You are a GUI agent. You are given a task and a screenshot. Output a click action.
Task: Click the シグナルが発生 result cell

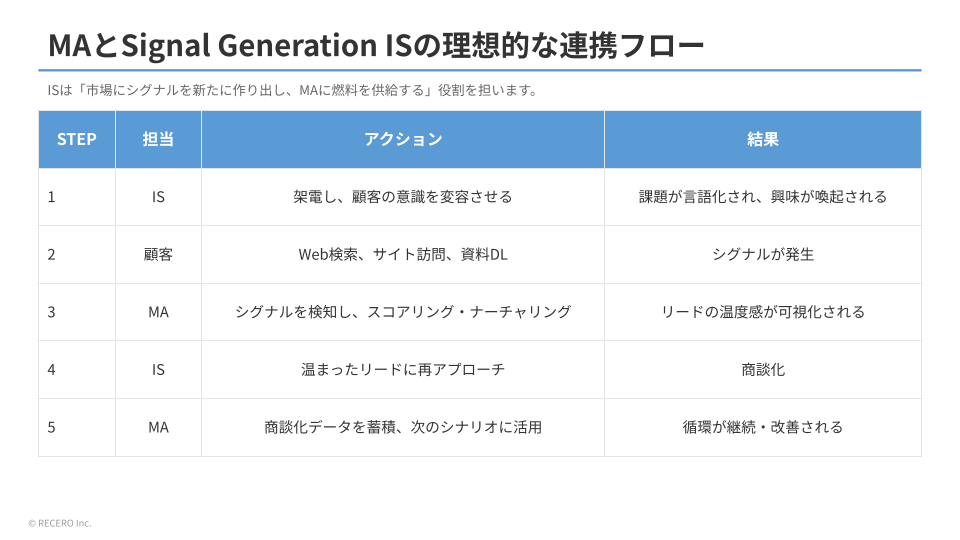(x=762, y=254)
